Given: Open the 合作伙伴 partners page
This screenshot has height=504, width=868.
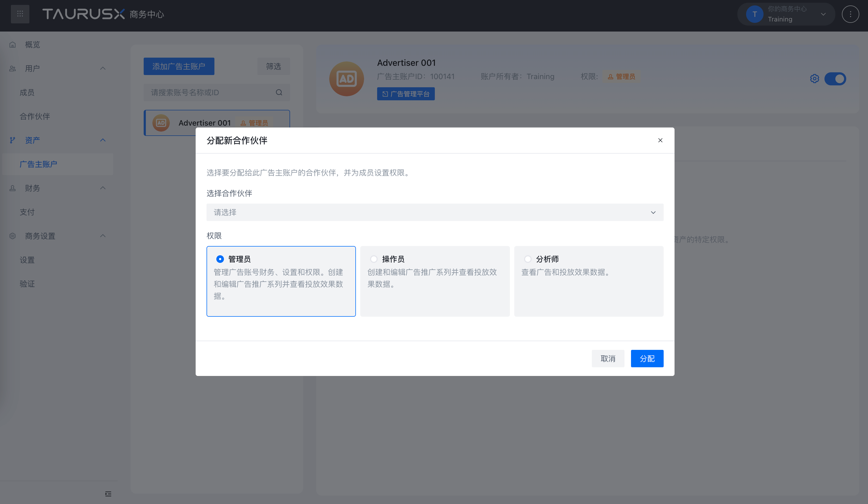Looking at the screenshot, I should click(x=35, y=116).
